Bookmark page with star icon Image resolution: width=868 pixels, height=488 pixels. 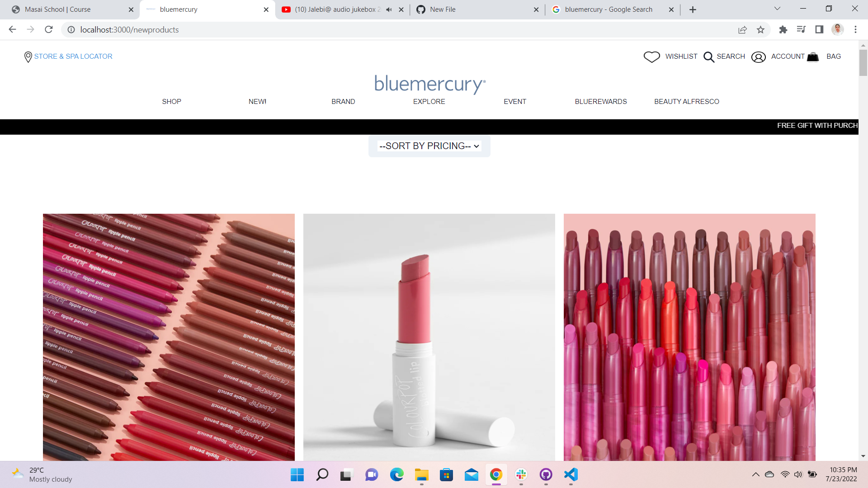760,30
